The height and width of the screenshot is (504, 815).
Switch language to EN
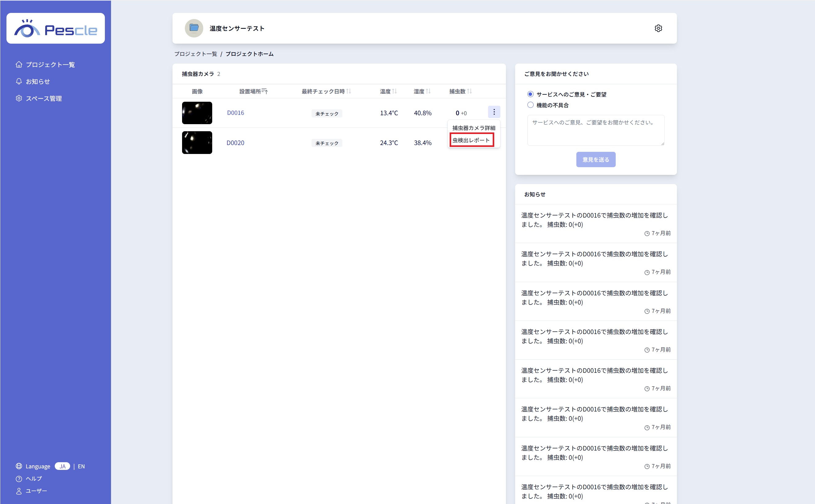click(81, 466)
